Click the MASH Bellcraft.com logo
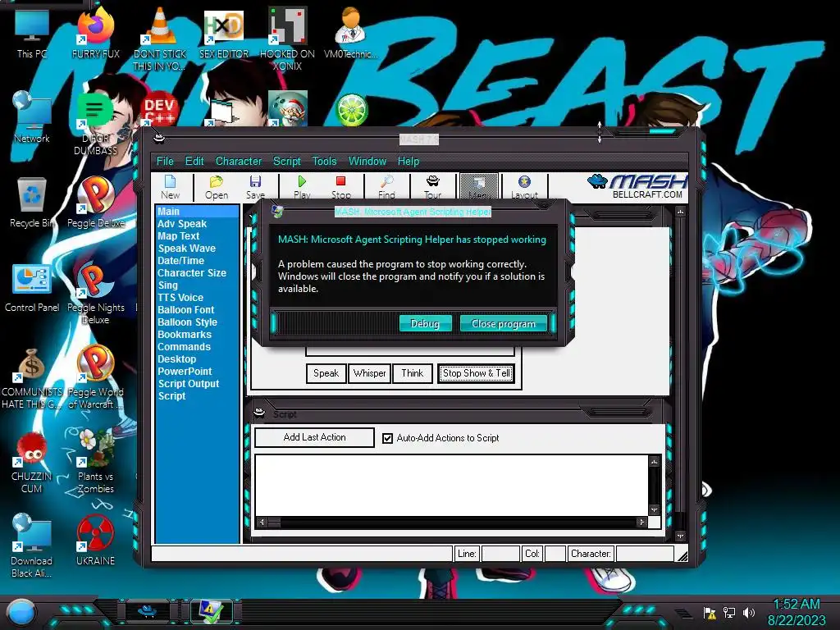Viewport: 840px width, 630px height. click(x=637, y=186)
